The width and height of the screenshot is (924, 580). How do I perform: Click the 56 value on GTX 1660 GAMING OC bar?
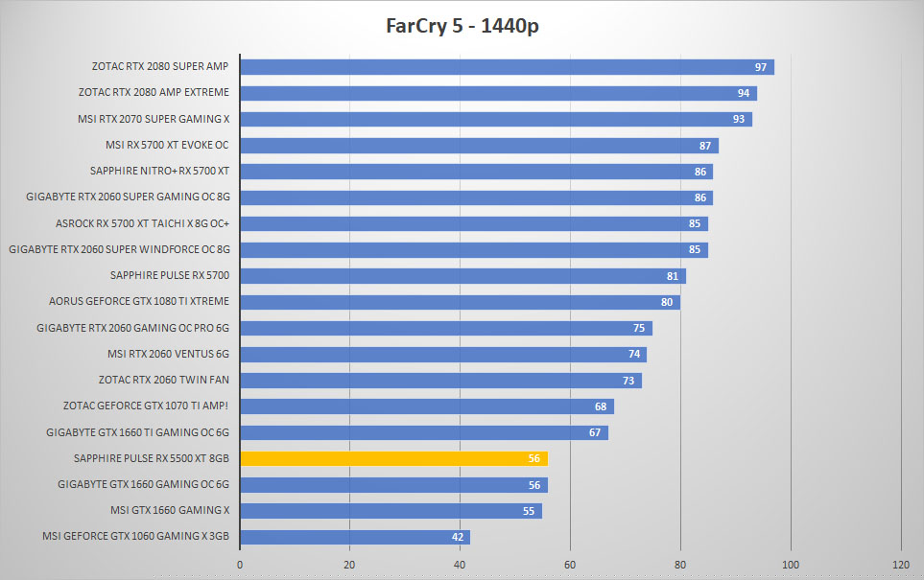pos(533,484)
